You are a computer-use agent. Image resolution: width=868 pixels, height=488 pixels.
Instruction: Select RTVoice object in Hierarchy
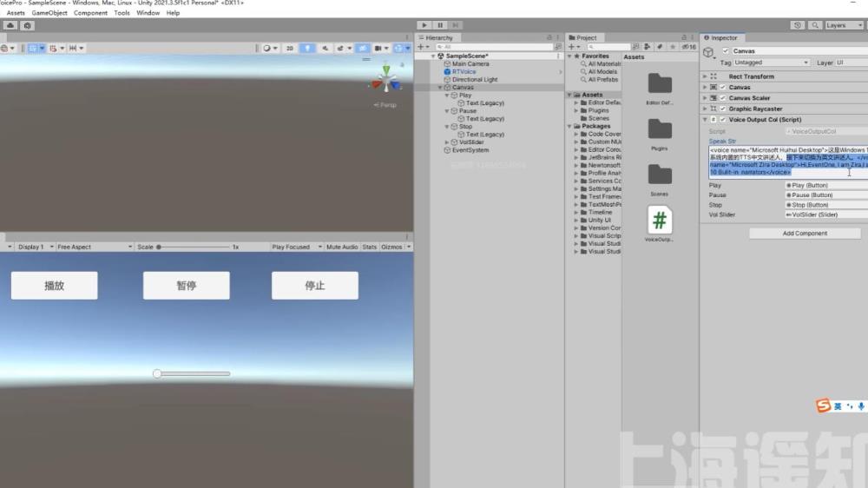464,71
